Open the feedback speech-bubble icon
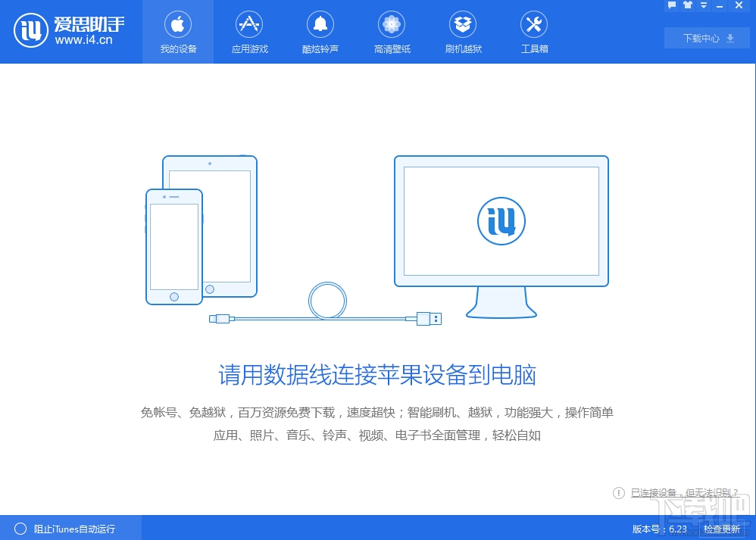756x540 pixels. pos(672,5)
